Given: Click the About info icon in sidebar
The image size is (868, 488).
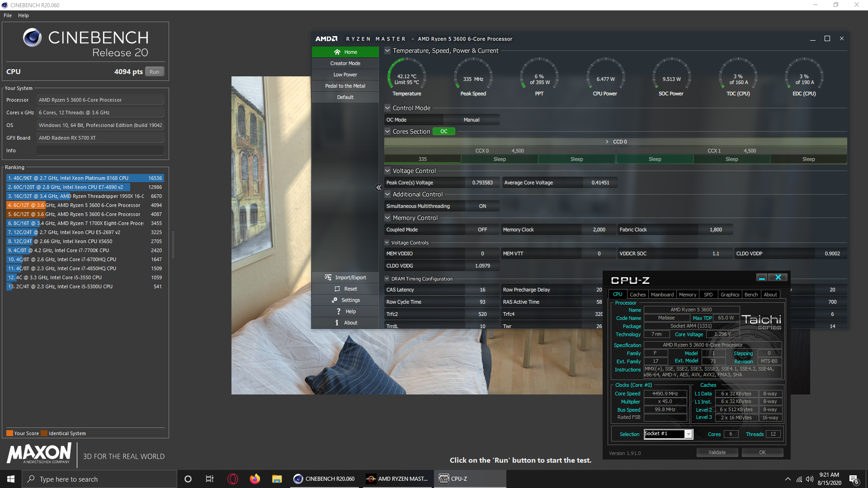Looking at the screenshot, I should pos(337,323).
